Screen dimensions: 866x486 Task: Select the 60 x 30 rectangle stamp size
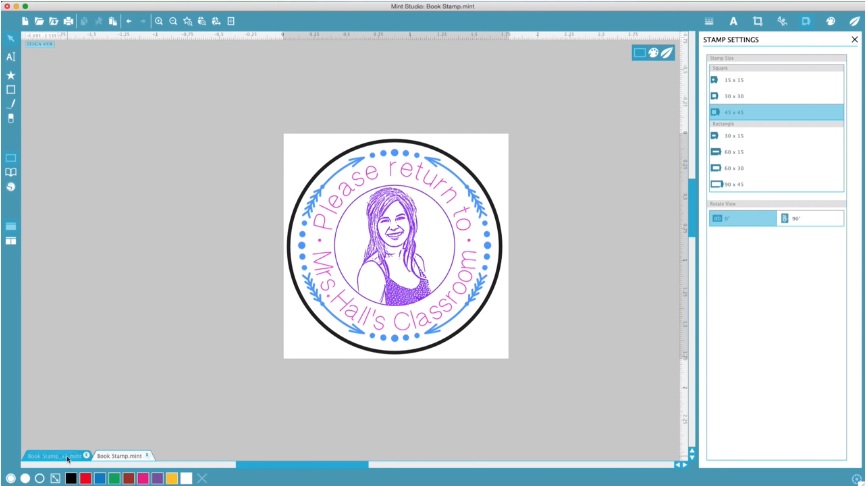(x=775, y=168)
